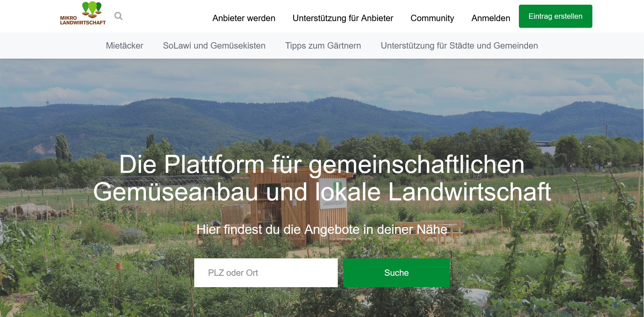The width and height of the screenshot is (644, 317).
Task: Click Anmelden to log in
Action: (x=490, y=18)
